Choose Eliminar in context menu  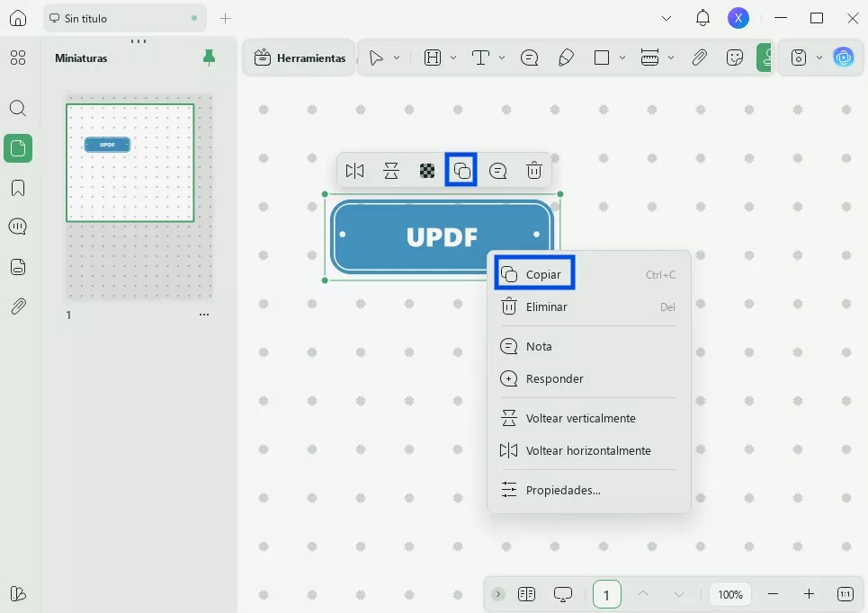coord(588,307)
